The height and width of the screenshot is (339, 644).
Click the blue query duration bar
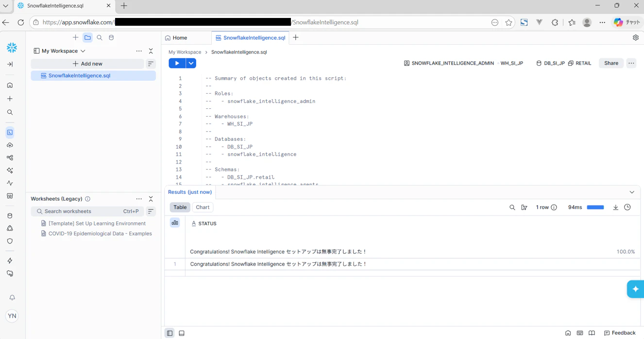click(x=595, y=207)
